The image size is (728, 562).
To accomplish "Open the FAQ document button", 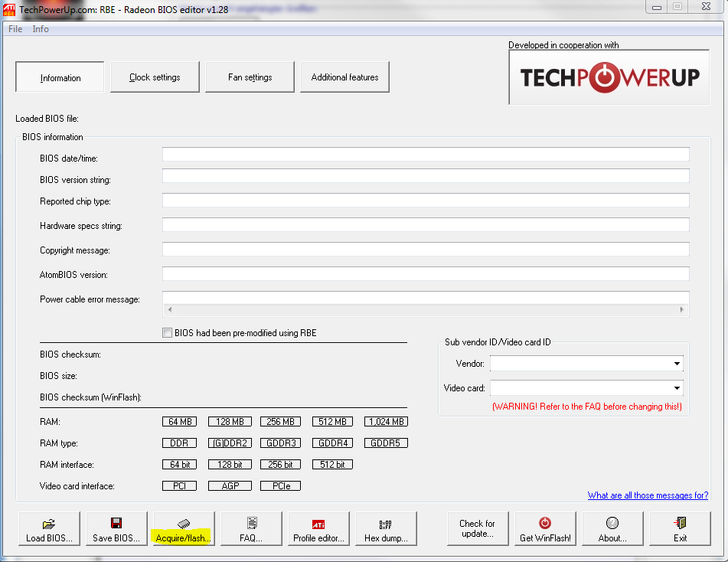I will point(251,528).
